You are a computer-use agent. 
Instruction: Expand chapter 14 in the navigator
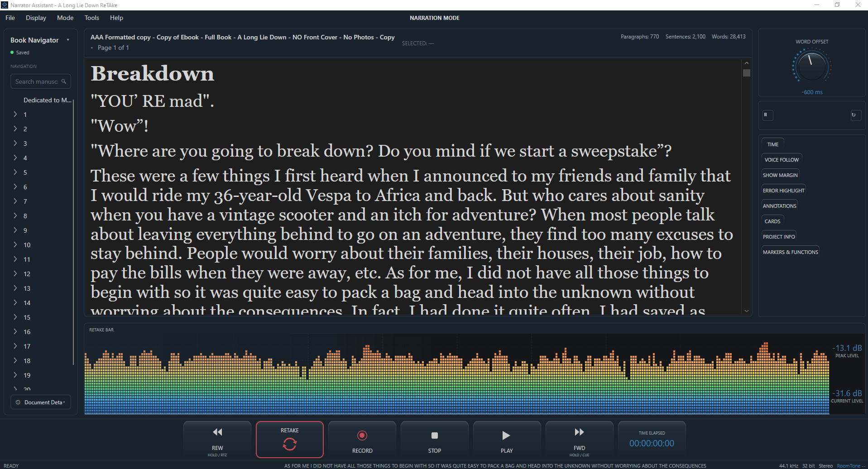pyautogui.click(x=15, y=302)
